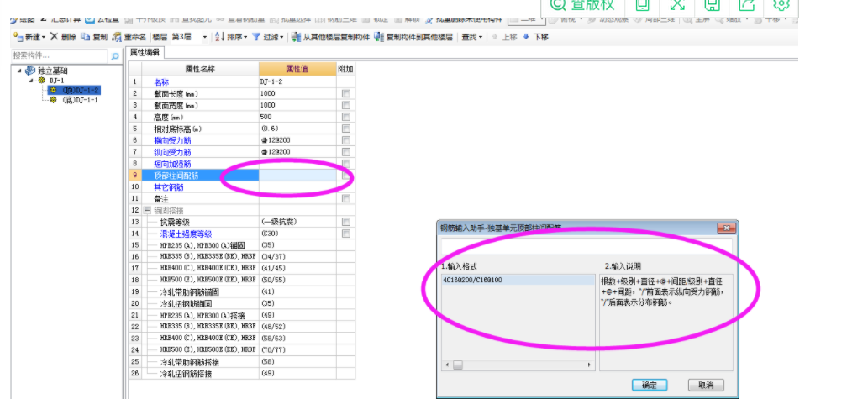Tick the 附加 checkbox for 相对底标高
The height and width of the screenshot is (399, 868).
coord(346,129)
